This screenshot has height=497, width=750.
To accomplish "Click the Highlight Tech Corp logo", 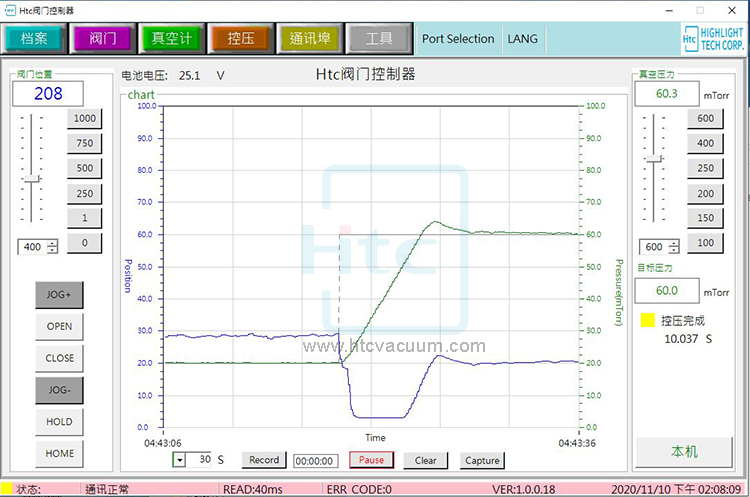I will tap(713, 39).
